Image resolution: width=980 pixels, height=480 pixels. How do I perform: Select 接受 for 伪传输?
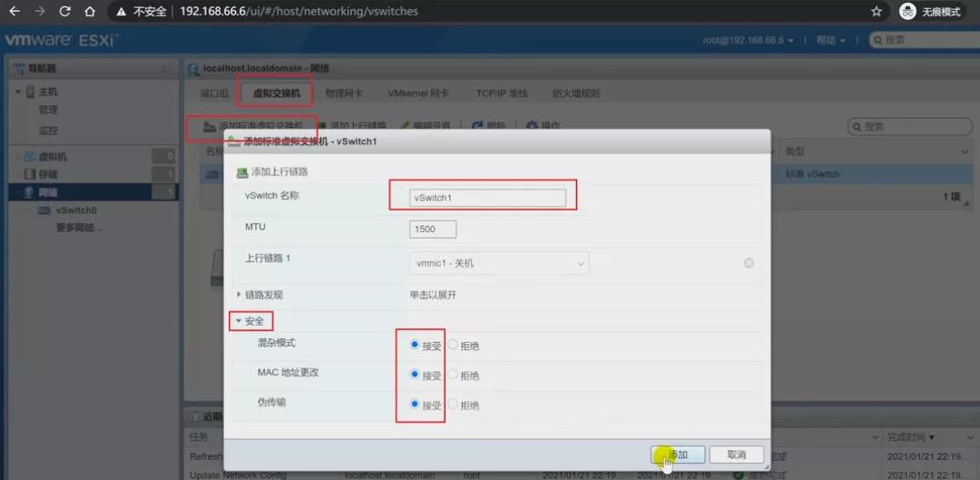click(x=414, y=405)
